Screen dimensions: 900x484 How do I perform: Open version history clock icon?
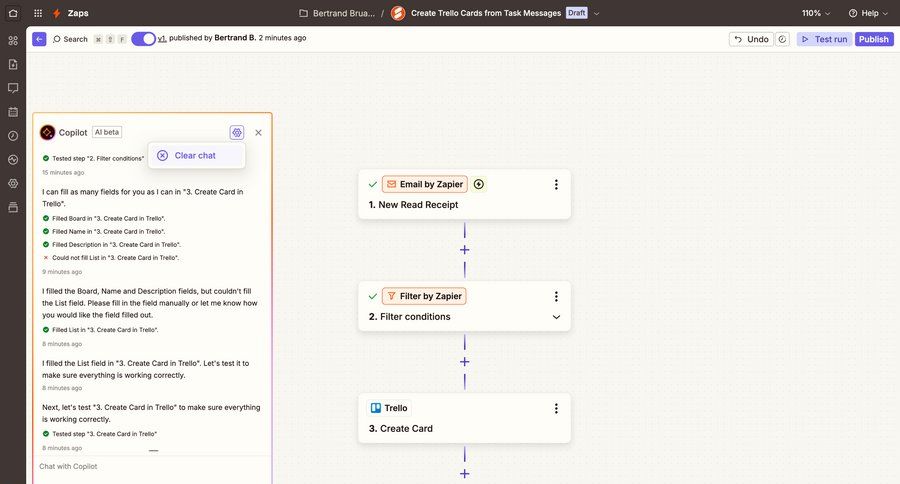(x=782, y=39)
